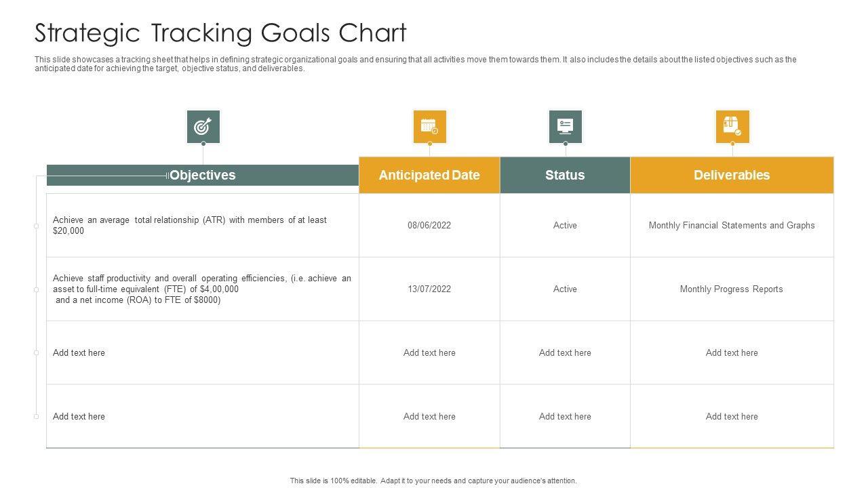Screen dimensions: 868x488
Task: Click the date cell 08/06/2022
Action: (x=429, y=225)
